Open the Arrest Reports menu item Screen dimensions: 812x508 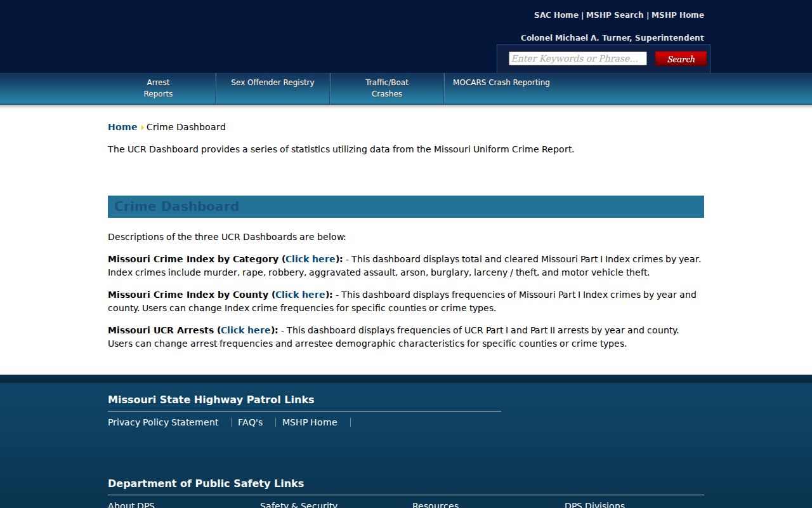(158, 88)
